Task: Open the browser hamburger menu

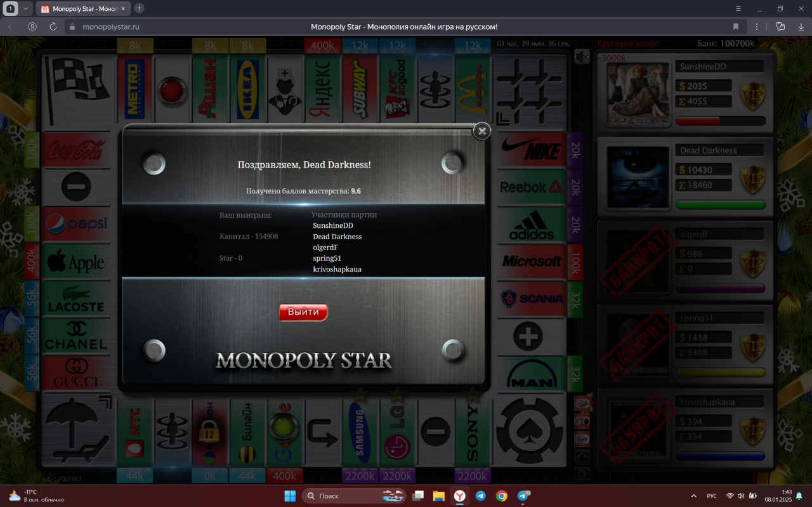Action: point(738,9)
